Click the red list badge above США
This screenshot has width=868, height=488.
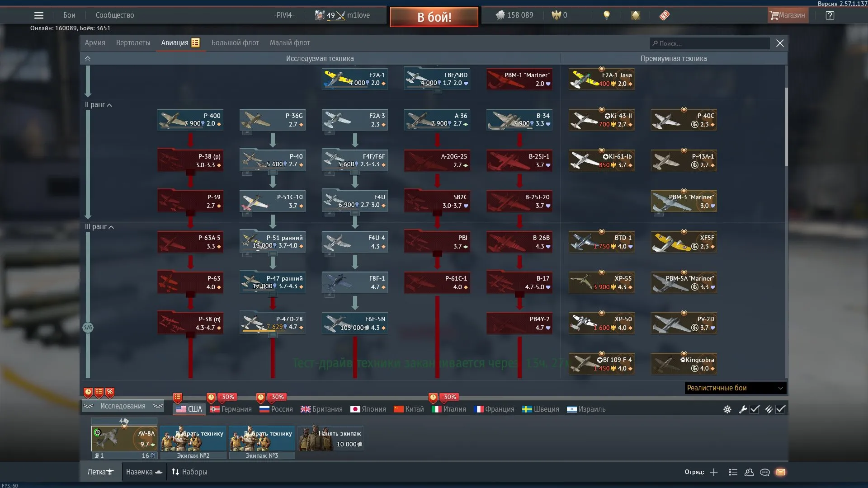(x=178, y=398)
